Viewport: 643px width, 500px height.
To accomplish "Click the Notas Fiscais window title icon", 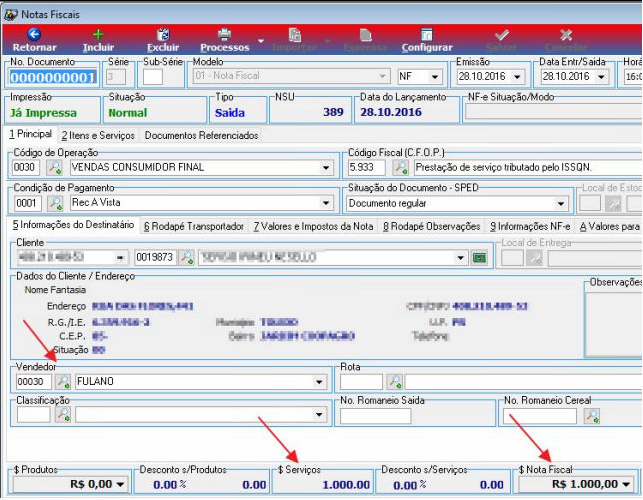I will (x=11, y=14).
